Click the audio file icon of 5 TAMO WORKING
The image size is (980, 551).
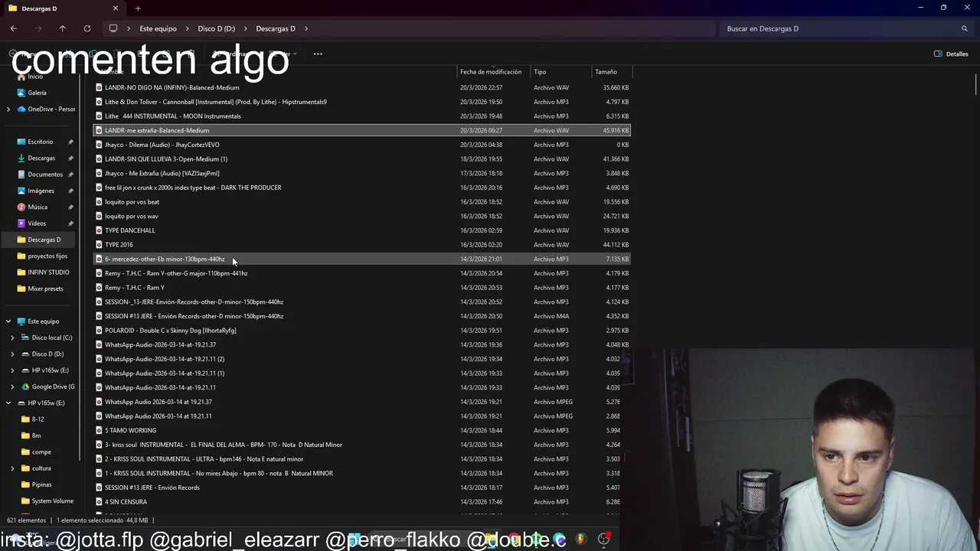click(x=99, y=430)
